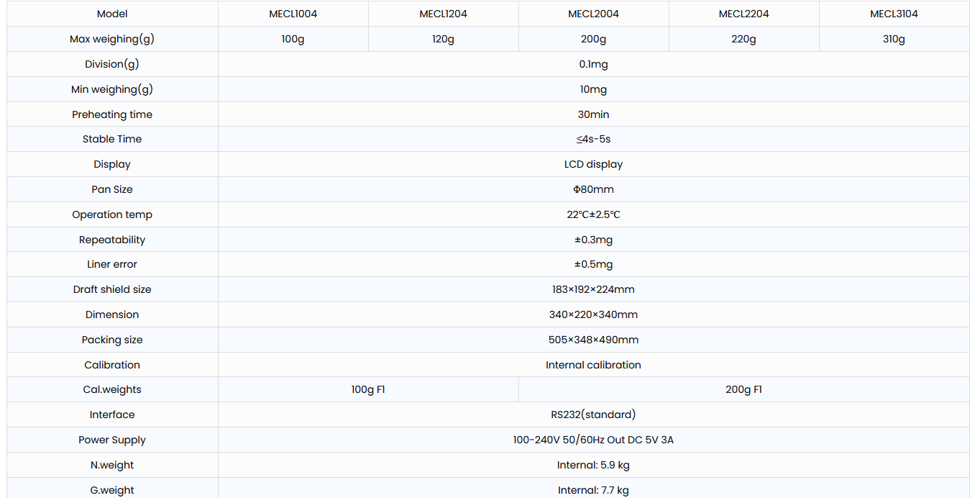Select the Preheating time row label
Image resolution: width=980 pixels, height=498 pixels.
[112, 114]
